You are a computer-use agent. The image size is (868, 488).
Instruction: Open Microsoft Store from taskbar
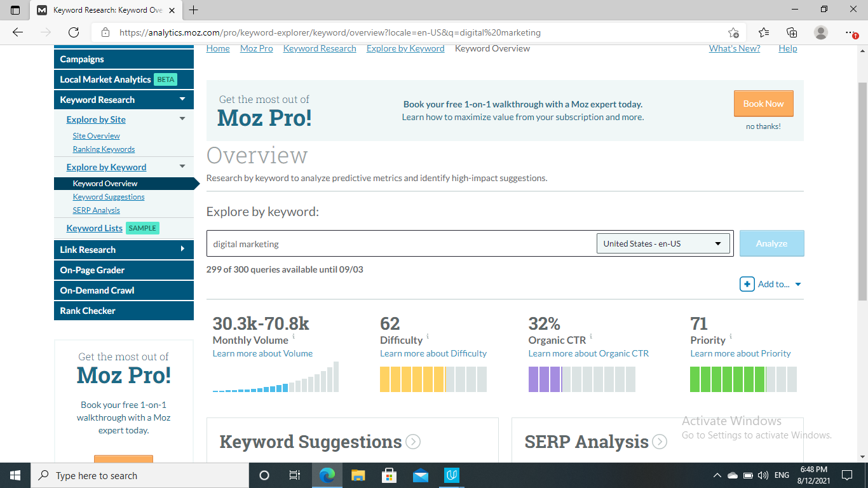pyautogui.click(x=390, y=475)
